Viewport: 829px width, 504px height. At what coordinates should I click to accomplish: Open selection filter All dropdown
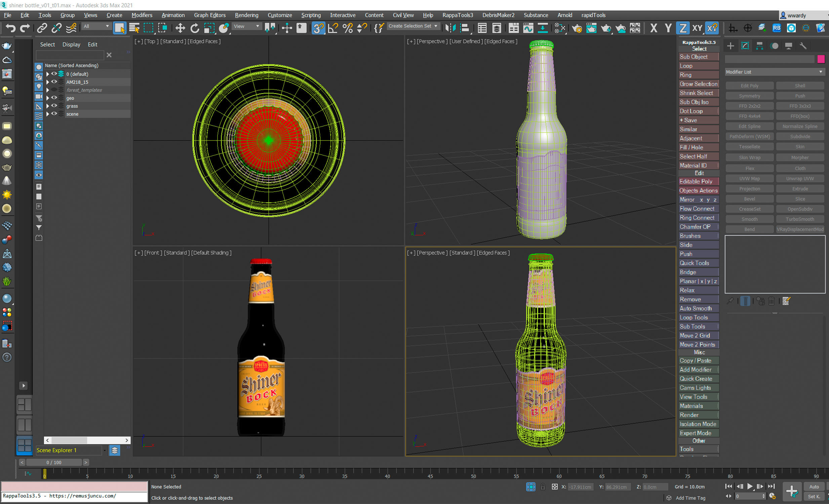(x=96, y=26)
